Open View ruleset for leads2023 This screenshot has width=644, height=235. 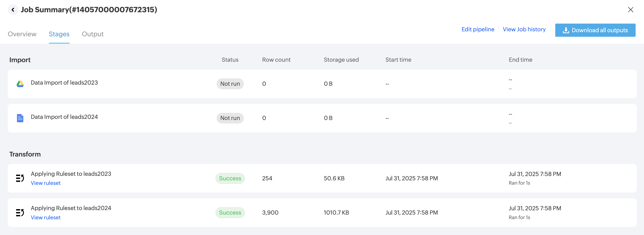46,183
